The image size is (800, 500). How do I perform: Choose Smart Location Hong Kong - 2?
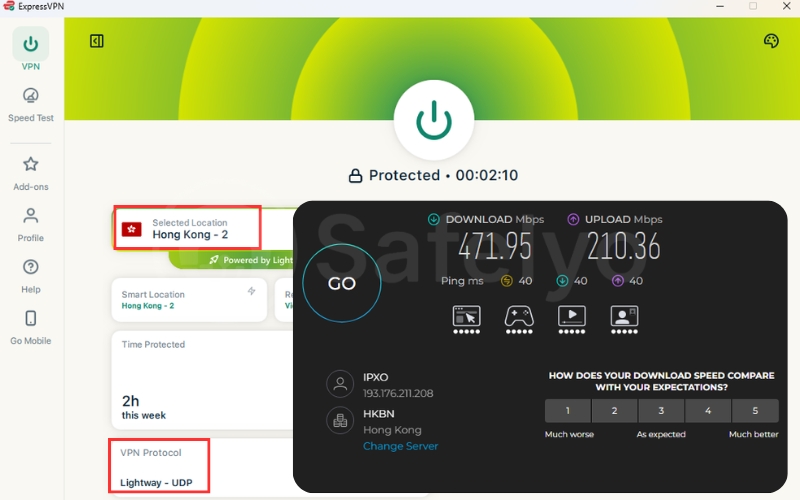pyautogui.click(x=189, y=300)
